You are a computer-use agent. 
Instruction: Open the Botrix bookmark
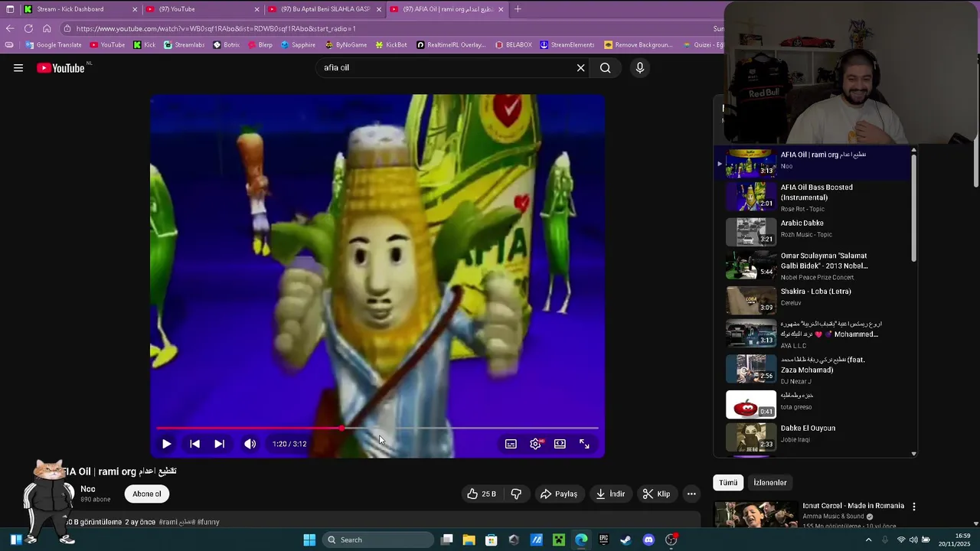[x=226, y=45]
